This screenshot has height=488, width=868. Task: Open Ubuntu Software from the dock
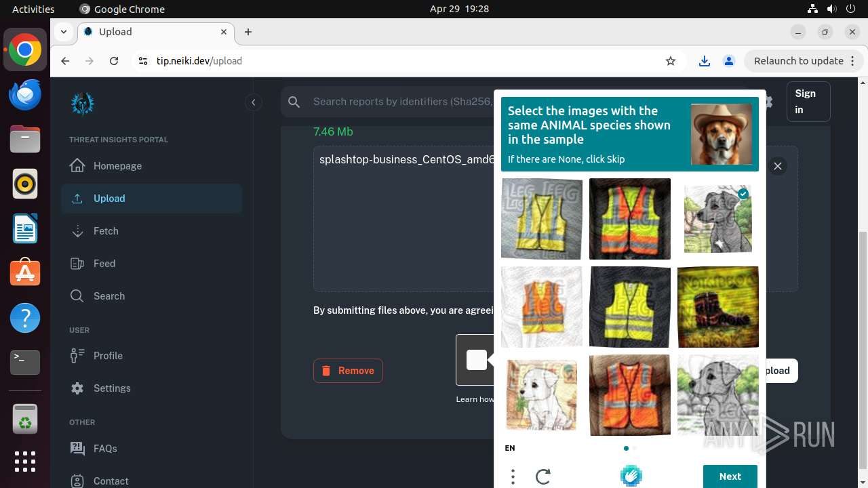[x=25, y=274]
